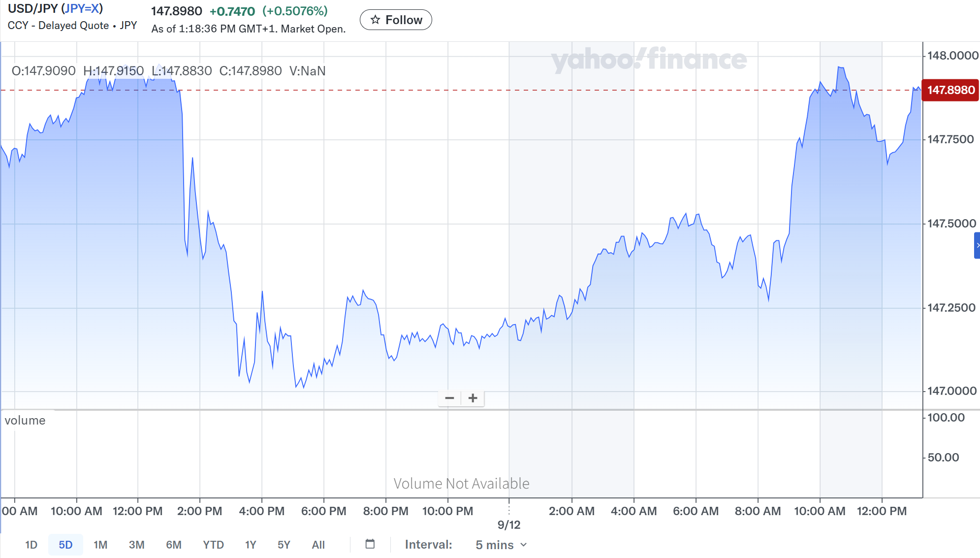This screenshot has width=980, height=558.
Task: Click the volume panel label
Action: 25,420
